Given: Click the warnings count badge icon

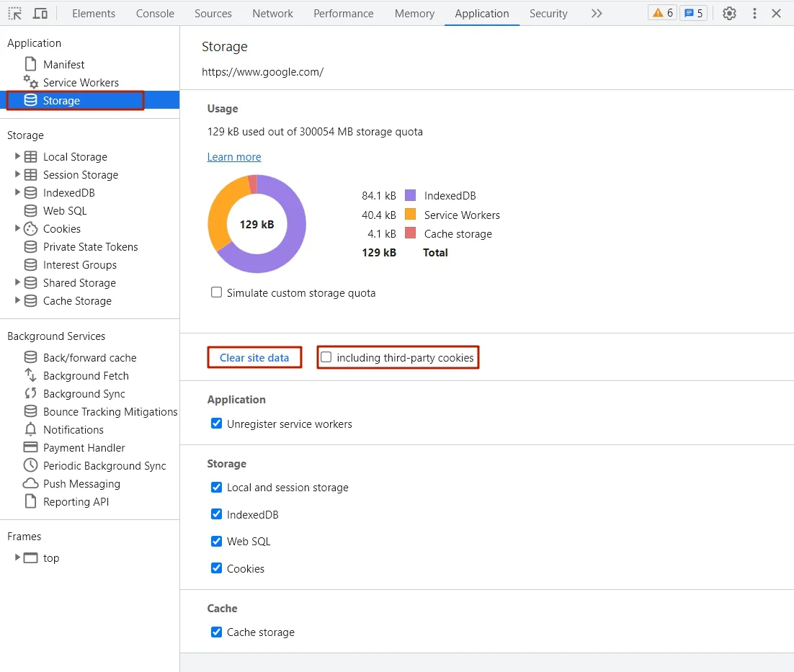Looking at the screenshot, I should [662, 13].
